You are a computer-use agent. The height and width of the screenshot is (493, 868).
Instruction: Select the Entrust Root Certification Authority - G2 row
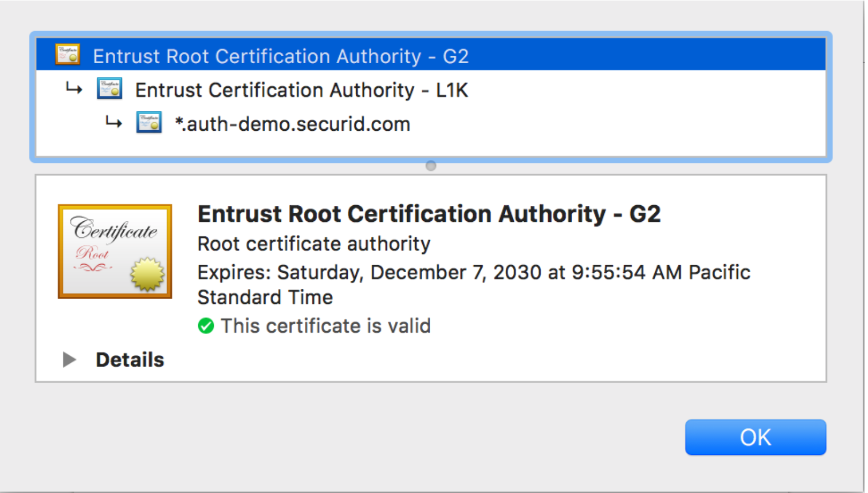click(431, 55)
